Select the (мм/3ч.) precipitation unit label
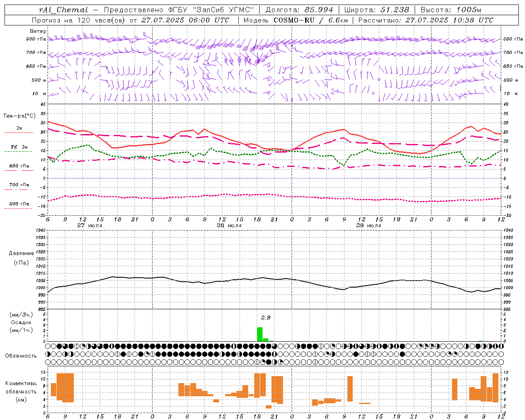The image size is (525, 420). click(x=21, y=315)
